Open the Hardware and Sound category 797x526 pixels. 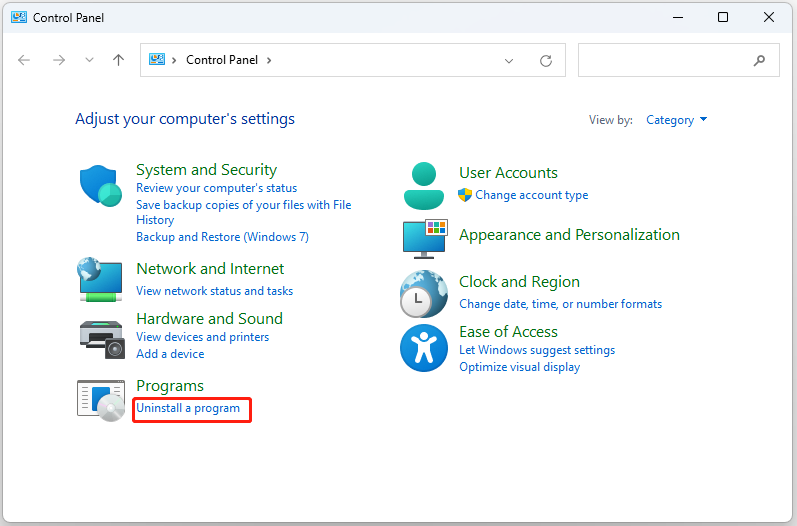pyautogui.click(x=209, y=319)
